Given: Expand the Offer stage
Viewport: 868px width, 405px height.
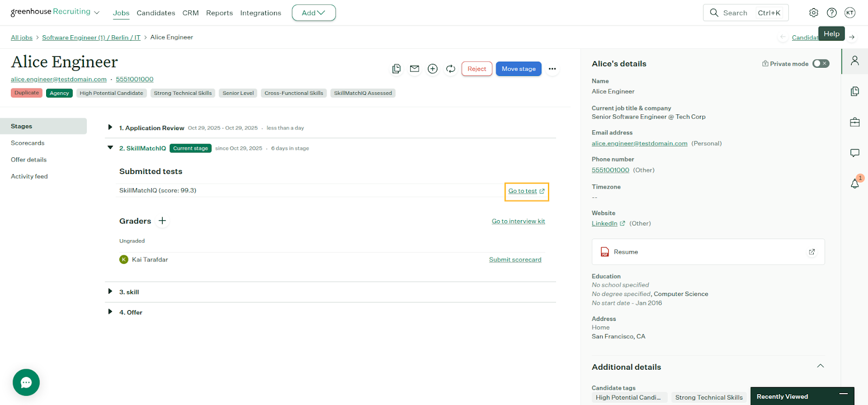Looking at the screenshot, I should pyautogui.click(x=110, y=312).
